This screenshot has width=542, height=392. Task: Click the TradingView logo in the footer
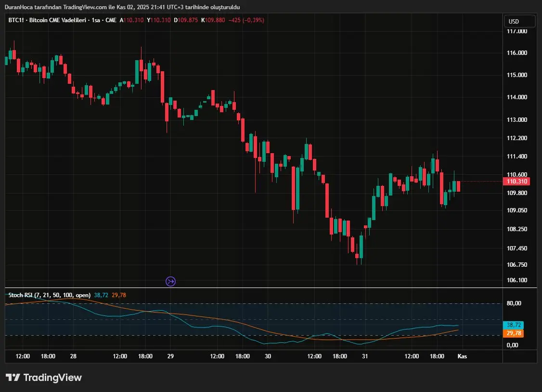pos(43,378)
